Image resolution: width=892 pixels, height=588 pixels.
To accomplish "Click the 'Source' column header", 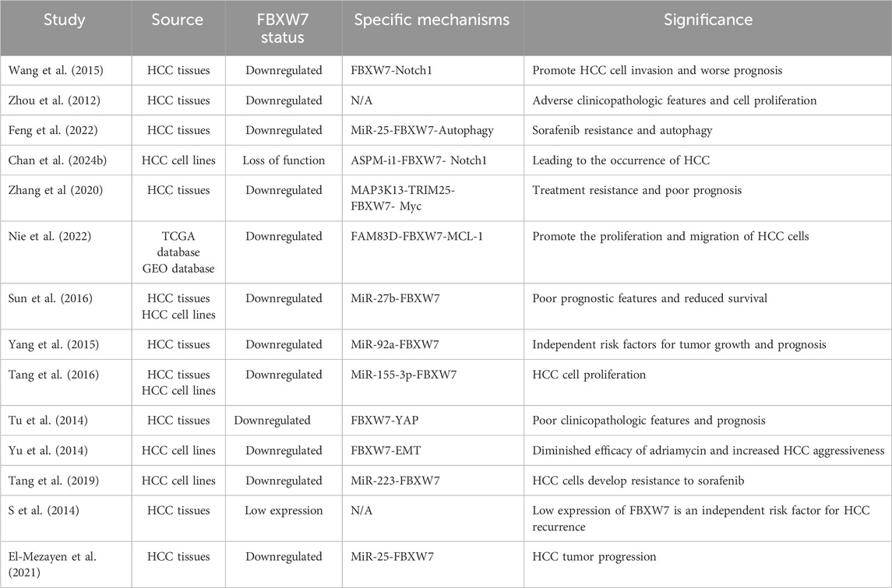I will click(x=177, y=20).
